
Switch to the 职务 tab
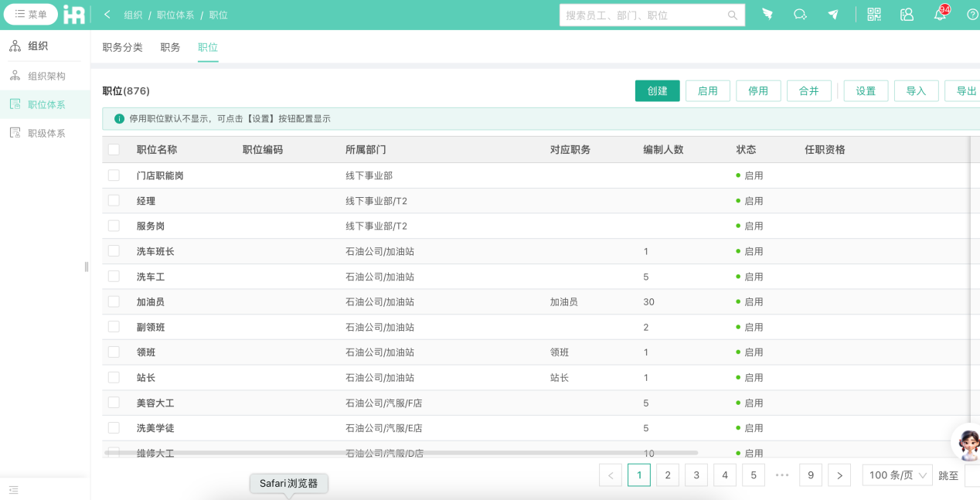[x=170, y=46]
